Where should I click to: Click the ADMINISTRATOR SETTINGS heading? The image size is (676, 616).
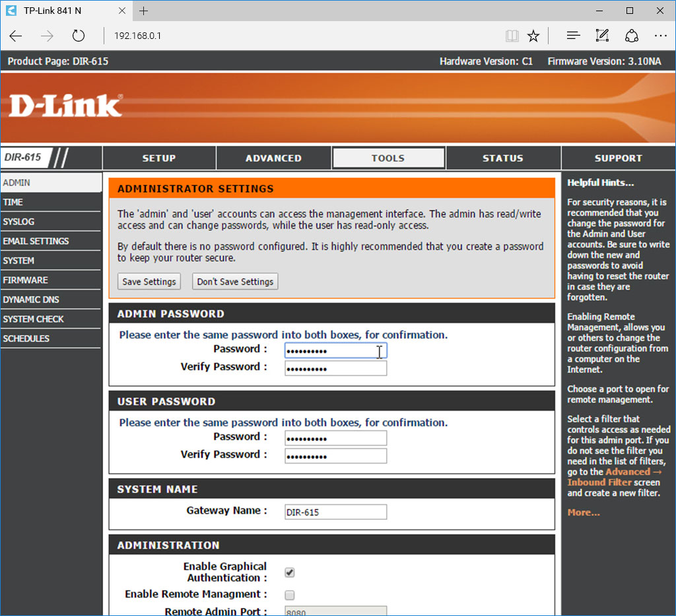pos(195,189)
